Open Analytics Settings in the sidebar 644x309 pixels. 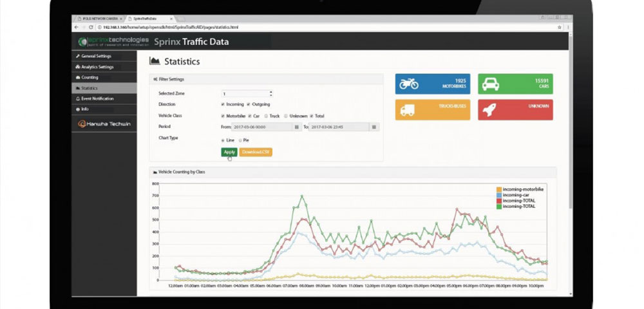(x=104, y=66)
